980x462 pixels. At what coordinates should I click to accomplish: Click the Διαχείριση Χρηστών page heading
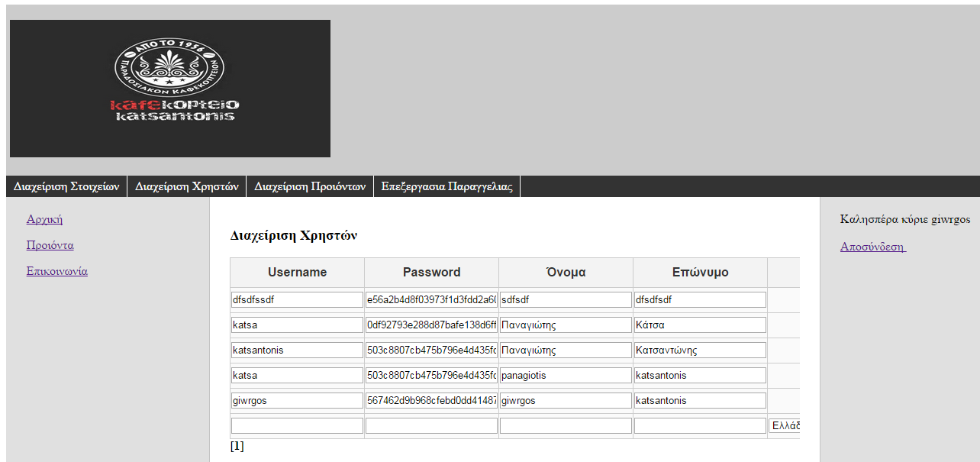tap(294, 235)
